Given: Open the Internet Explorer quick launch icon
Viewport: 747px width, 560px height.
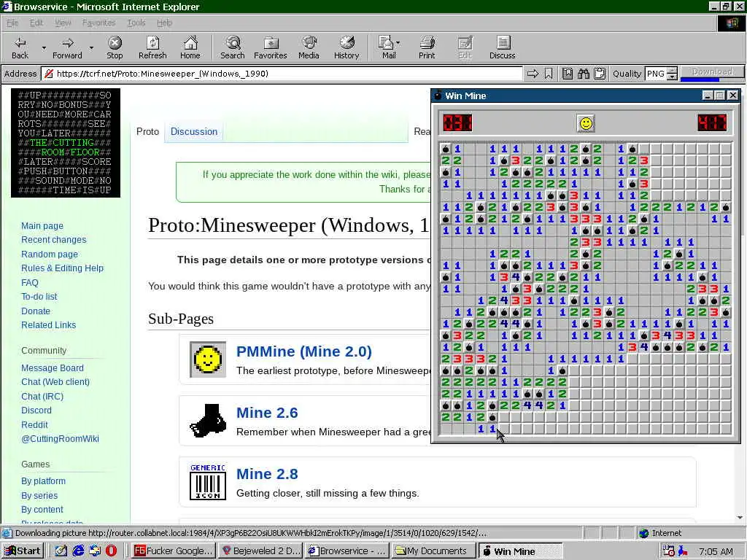Looking at the screenshot, I should click(78, 551).
